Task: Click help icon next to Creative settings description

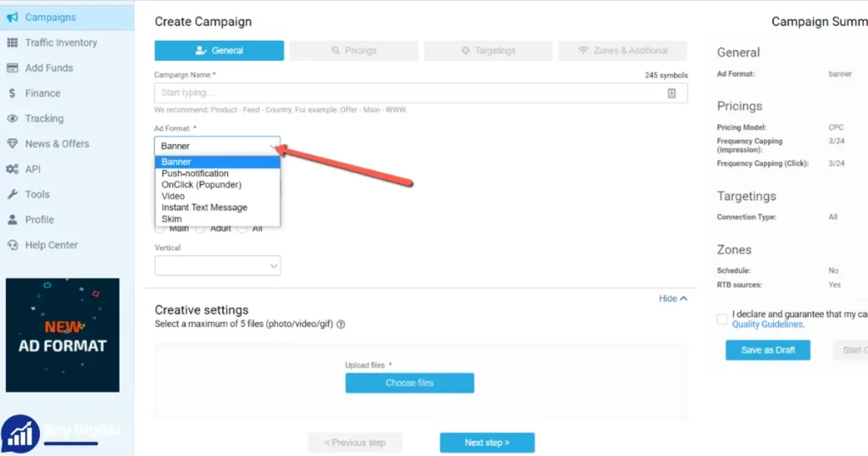Action: pyautogui.click(x=341, y=325)
